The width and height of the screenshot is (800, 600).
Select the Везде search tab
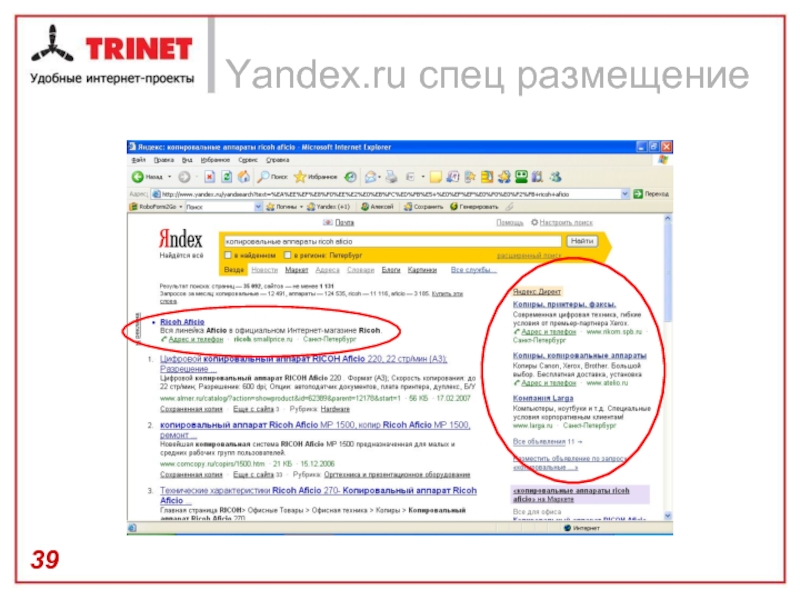(234, 270)
